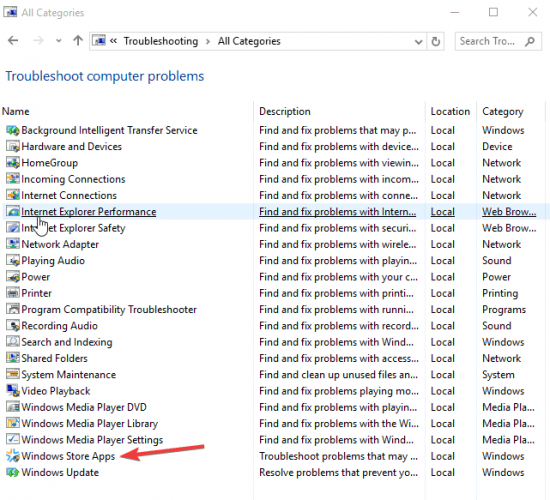Navigate up one level with up arrow

point(78,41)
